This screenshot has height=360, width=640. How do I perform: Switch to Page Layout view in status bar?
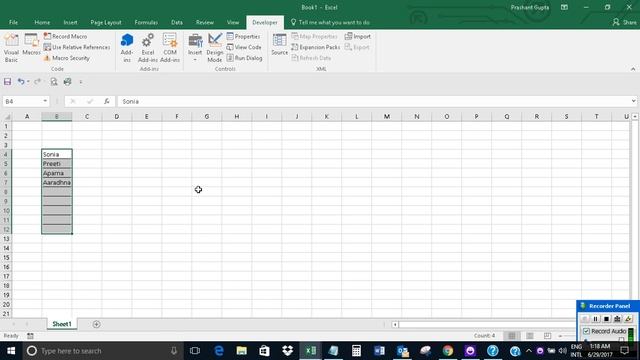(529, 336)
